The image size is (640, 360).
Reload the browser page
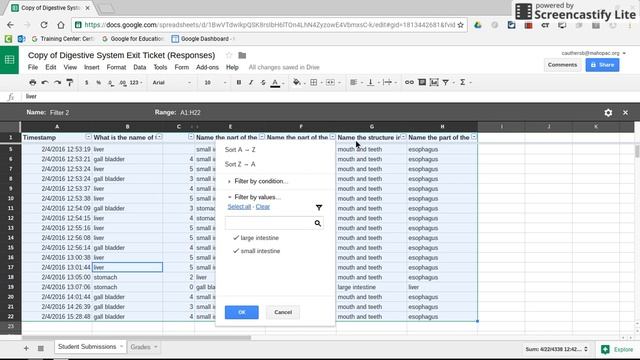click(x=44, y=25)
